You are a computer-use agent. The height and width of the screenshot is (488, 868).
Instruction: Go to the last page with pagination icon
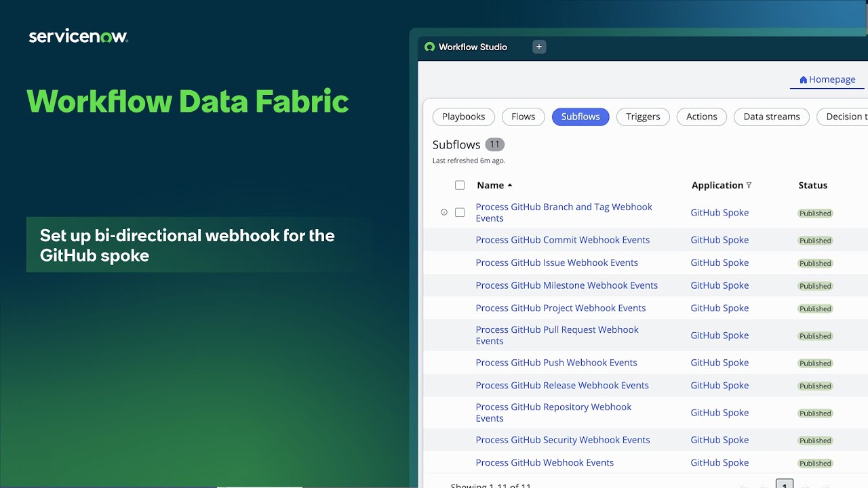tap(826, 486)
